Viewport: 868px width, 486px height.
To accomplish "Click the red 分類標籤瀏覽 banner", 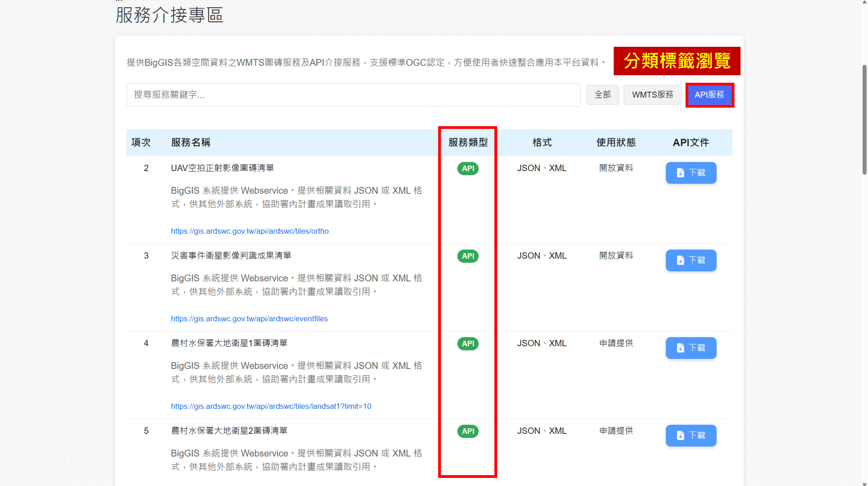I will [677, 61].
